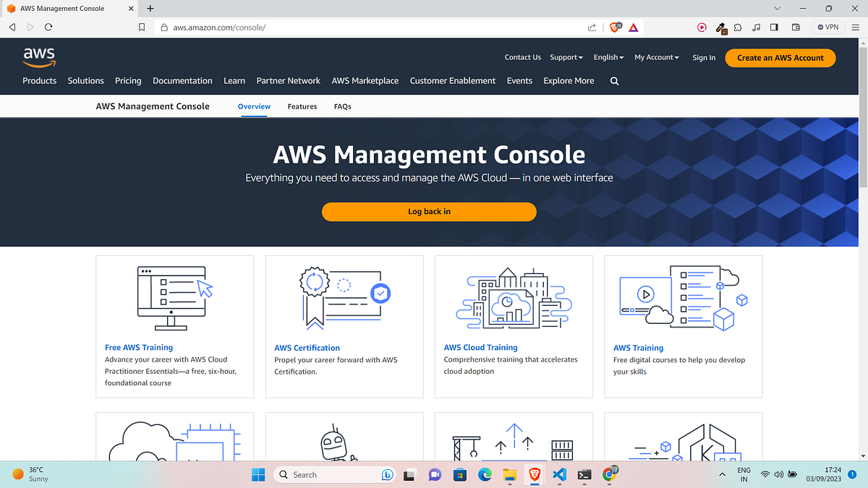Image resolution: width=868 pixels, height=488 pixels.
Task: Click the Log back in button
Action: [429, 211]
